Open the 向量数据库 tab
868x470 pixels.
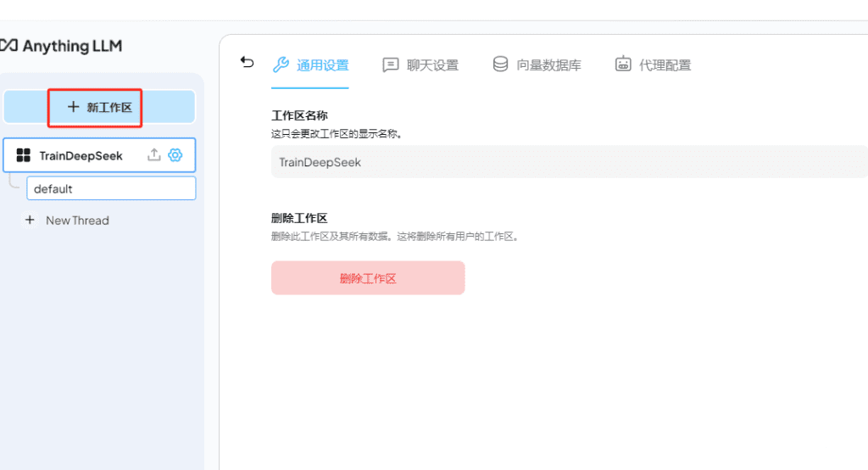(x=548, y=65)
